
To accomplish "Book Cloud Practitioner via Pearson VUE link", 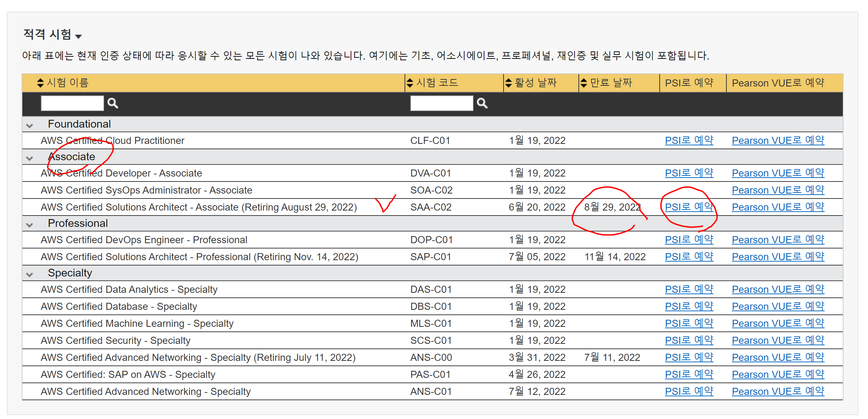I will [x=778, y=140].
